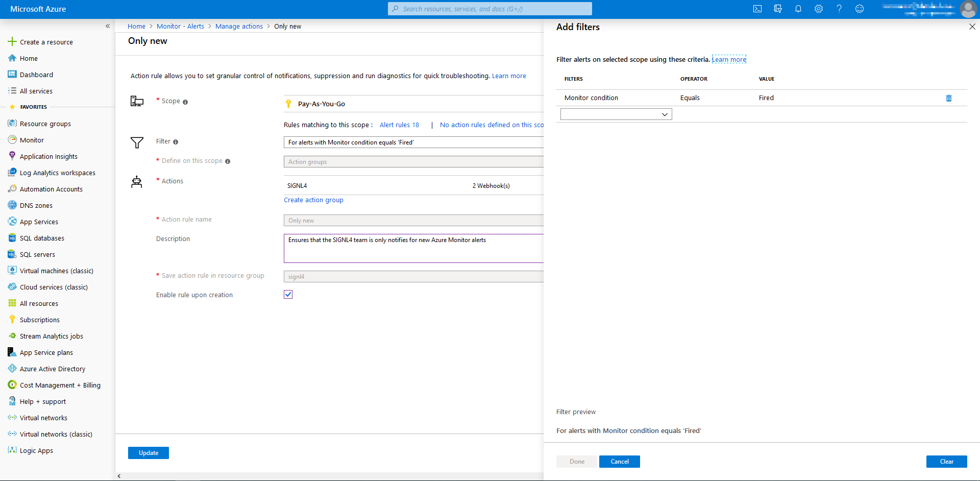The image size is (980, 481).
Task: Go to Manage actions breadcrumb
Action: (239, 26)
